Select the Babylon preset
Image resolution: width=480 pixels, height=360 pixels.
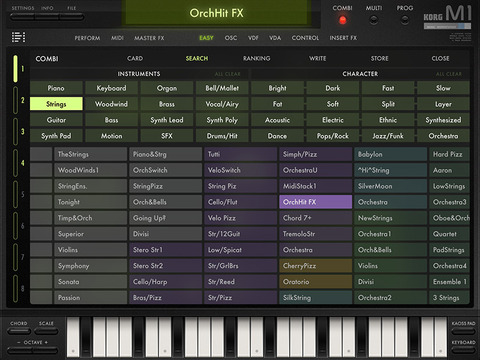click(x=391, y=154)
